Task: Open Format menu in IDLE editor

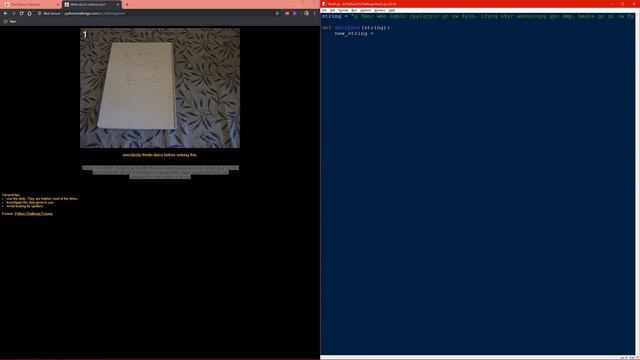Action: (x=343, y=10)
